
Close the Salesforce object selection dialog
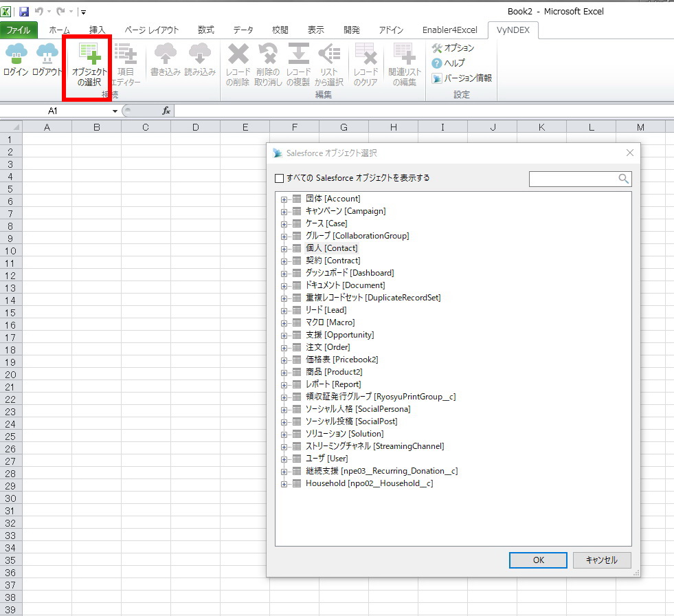630,153
